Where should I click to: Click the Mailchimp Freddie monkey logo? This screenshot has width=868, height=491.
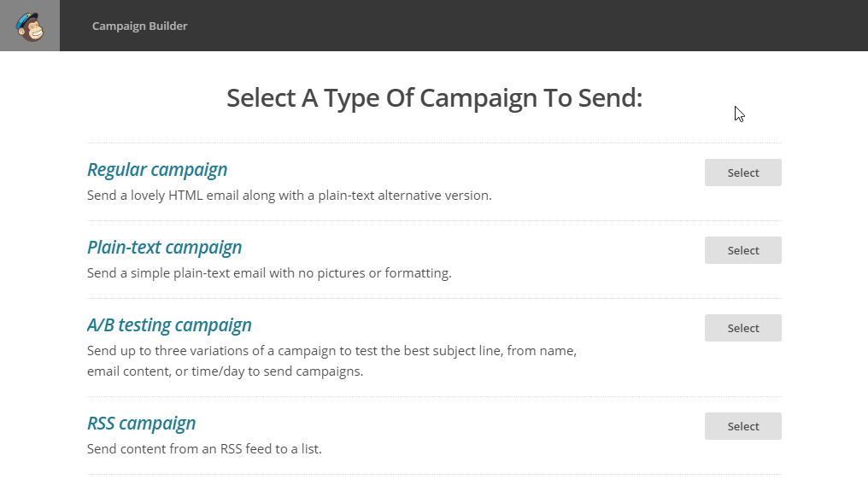point(30,26)
